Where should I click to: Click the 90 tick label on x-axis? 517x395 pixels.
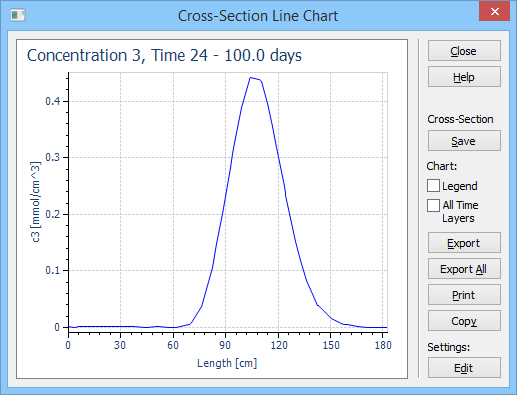pos(225,345)
